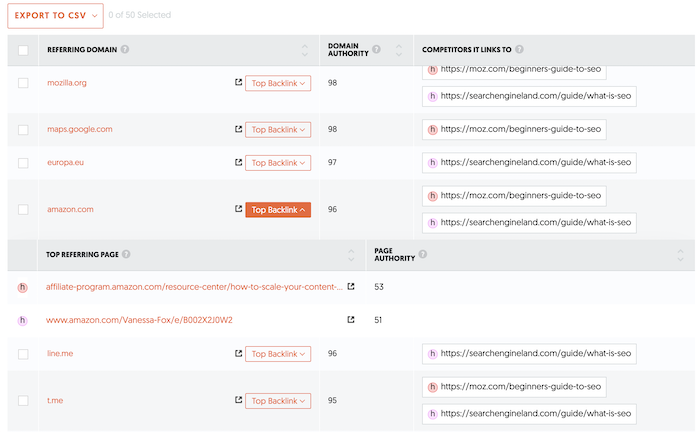Open the line.me domain link
The image size is (700, 432).
click(x=60, y=353)
